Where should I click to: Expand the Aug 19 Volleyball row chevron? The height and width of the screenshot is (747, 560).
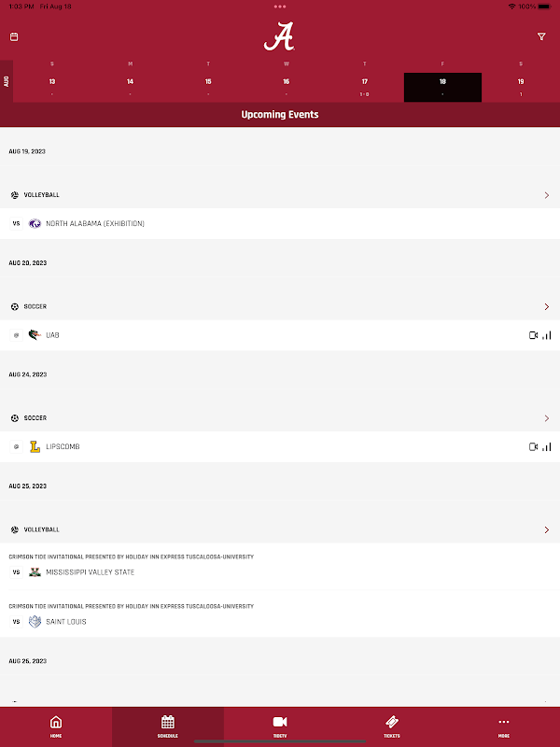pos(547,195)
